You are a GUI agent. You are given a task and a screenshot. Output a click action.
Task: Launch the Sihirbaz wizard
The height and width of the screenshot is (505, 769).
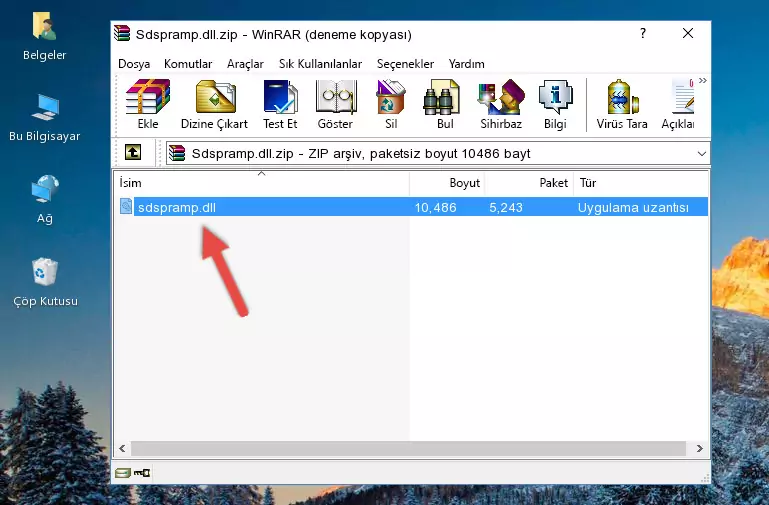pyautogui.click(x=501, y=104)
